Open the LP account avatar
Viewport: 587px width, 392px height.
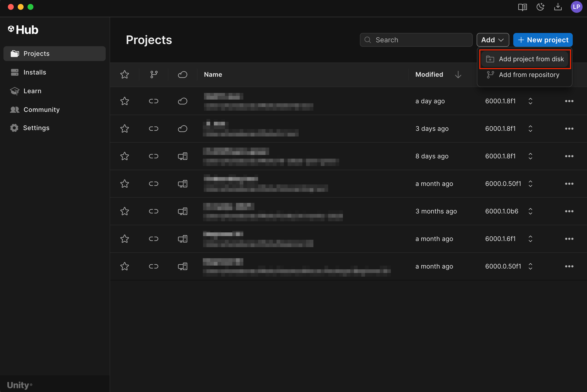[x=576, y=7]
